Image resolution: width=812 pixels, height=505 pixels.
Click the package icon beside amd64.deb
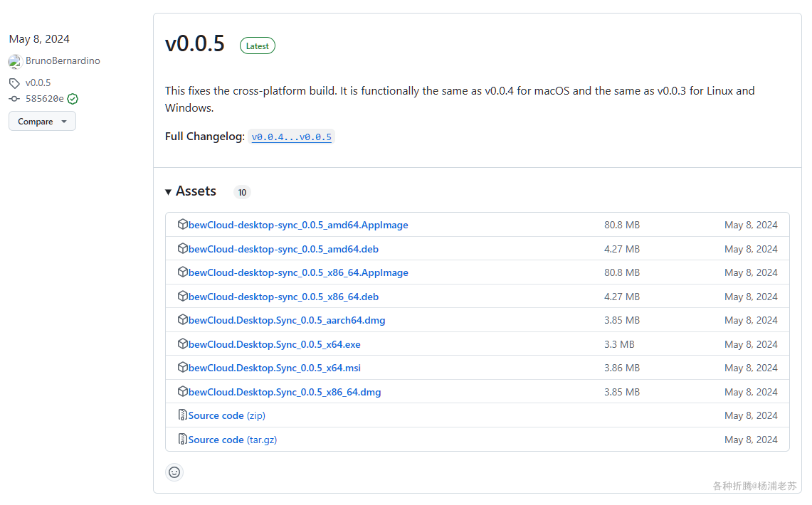182,248
